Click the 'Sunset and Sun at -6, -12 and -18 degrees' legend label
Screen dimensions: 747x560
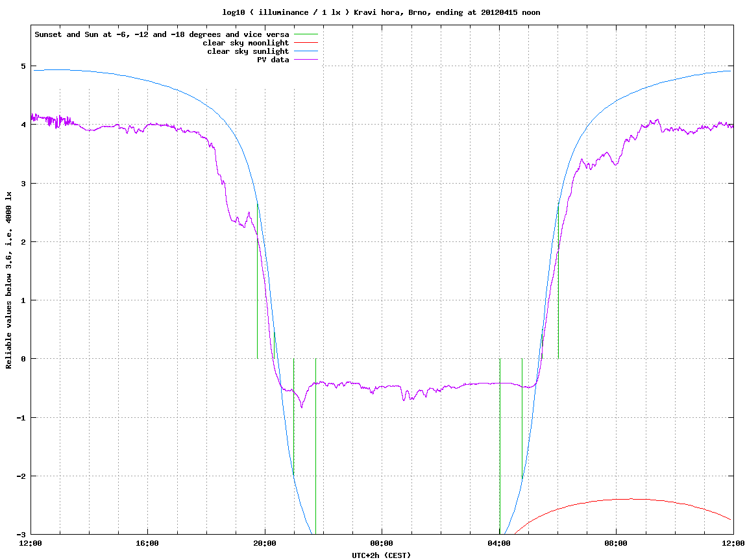point(162,34)
